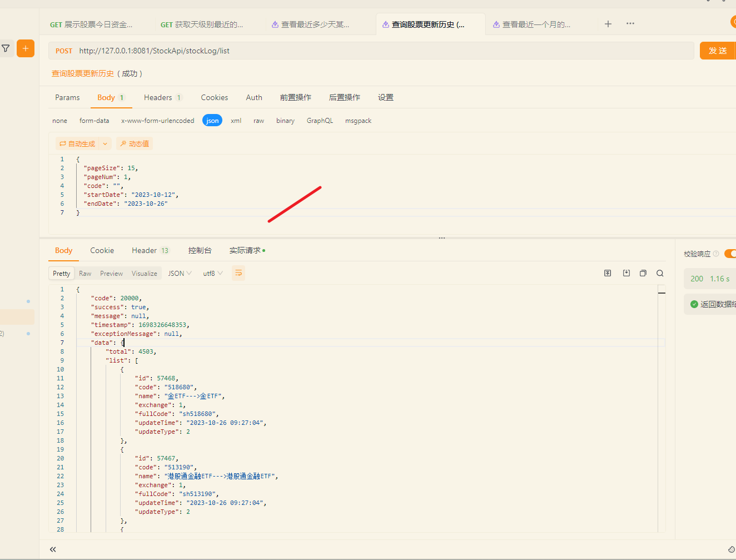Switch to the GET 展示股票今日资金 tab
Image resolution: width=736 pixels, height=560 pixels.
pyautogui.click(x=92, y=24)
